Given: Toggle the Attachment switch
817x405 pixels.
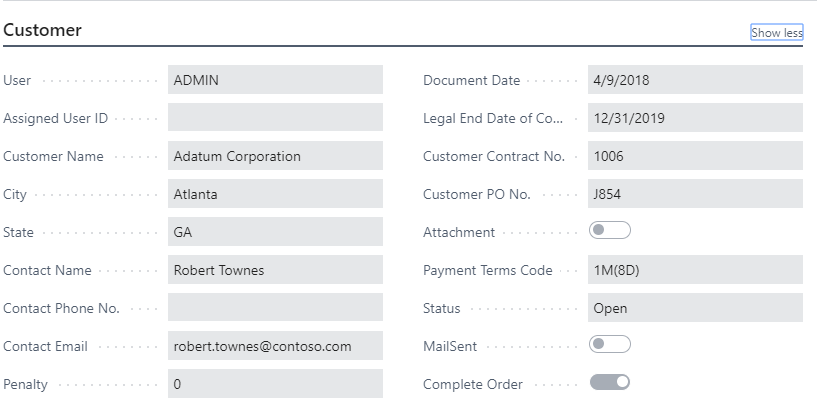Looking at the screenshot, I should [610, 230].
